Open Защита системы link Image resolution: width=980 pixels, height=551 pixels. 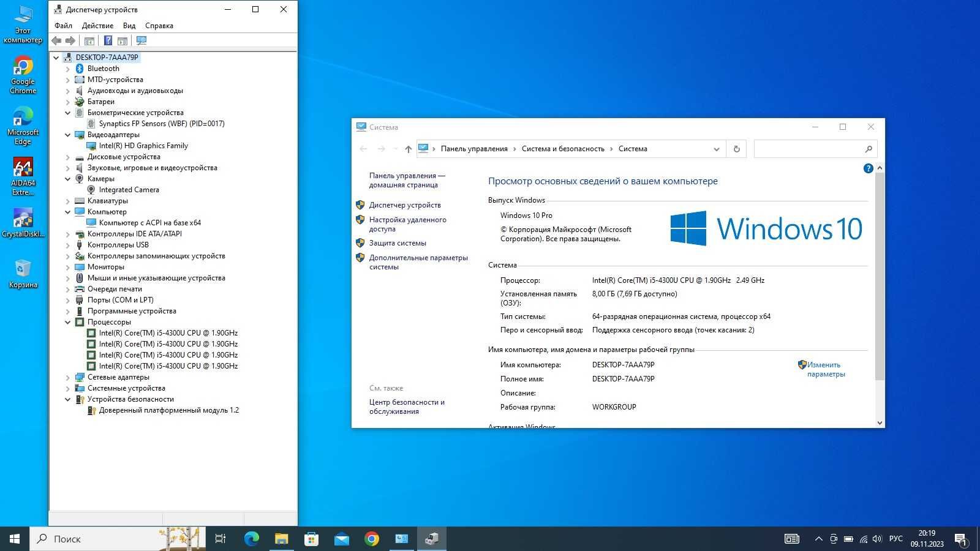[398, 243]
